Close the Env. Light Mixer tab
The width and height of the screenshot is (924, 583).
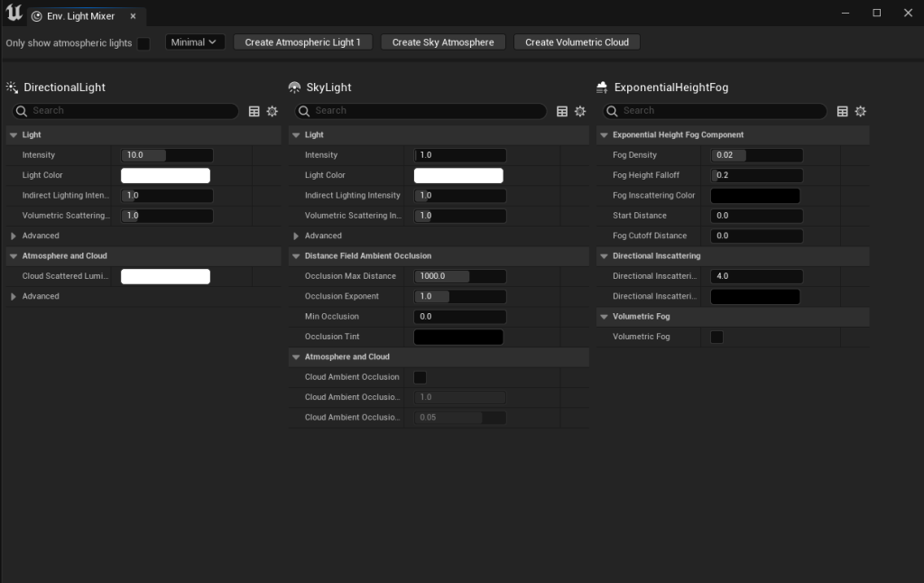[134, 16]
